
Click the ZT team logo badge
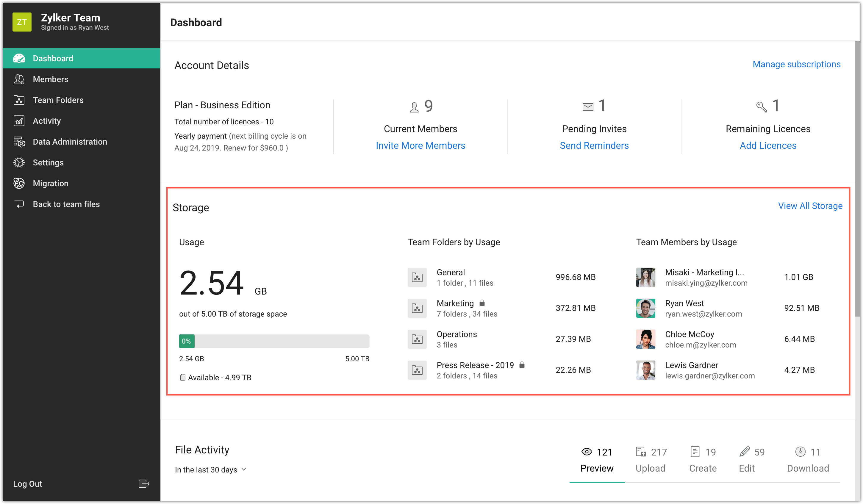pos(22,22)
